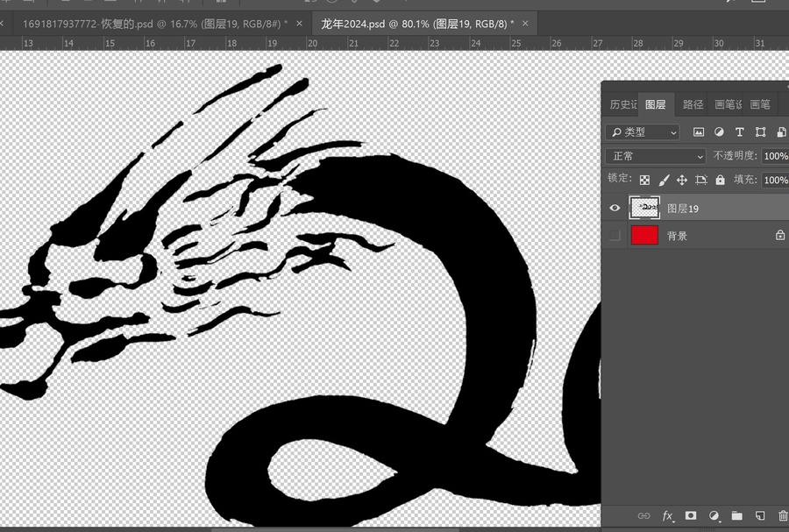The width and height of the screenshot is (789, 532).
Task: Click the link layers icon
Action: pyautogui.click(x=643, y=515)
